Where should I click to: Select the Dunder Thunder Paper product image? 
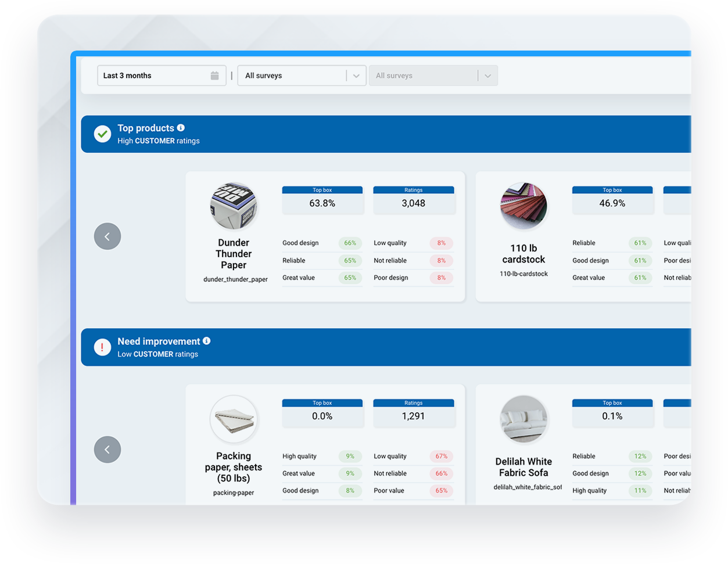[234, 206]
